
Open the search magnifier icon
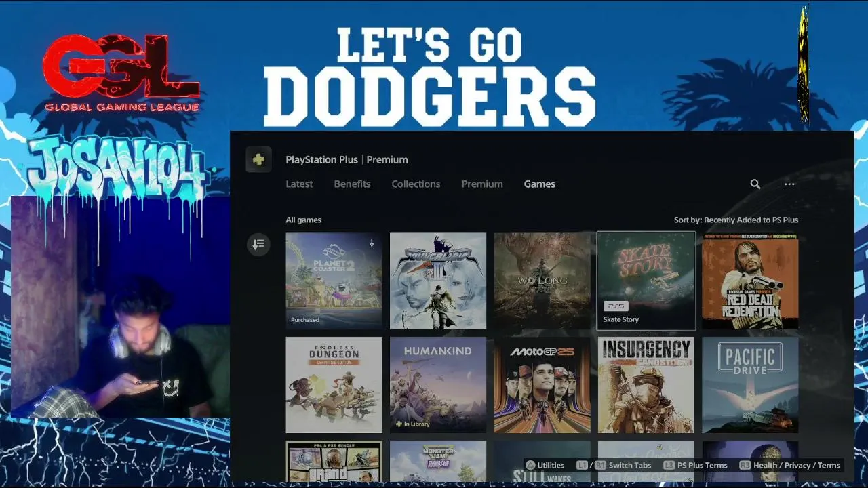(755, 184)
